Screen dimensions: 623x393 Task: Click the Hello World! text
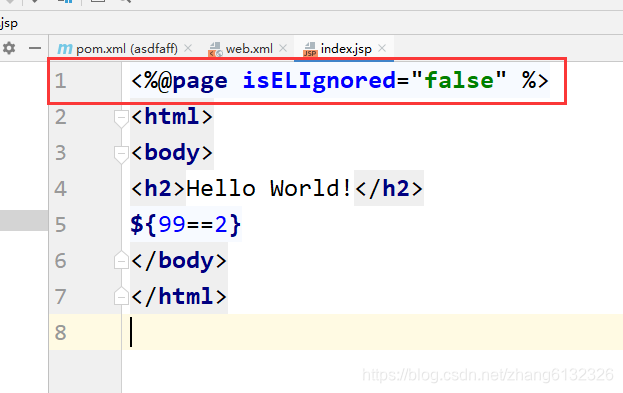[269, 188]
